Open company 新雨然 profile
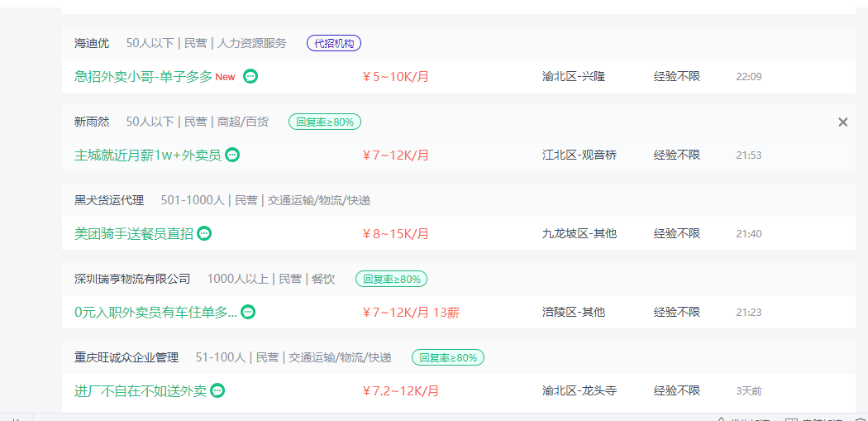Viewport: 868px width, 421px height. click(92, 122)
